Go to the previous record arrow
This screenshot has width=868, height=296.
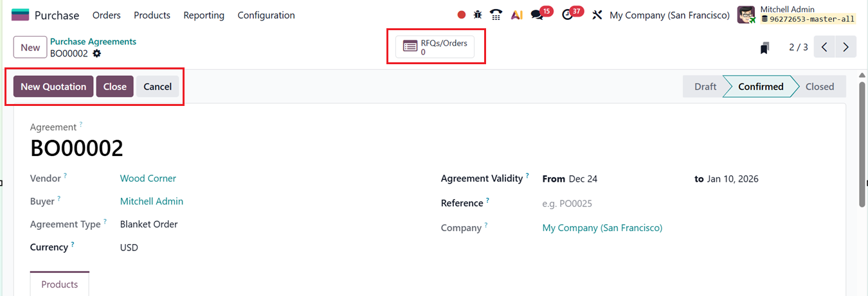pos(824,47)
